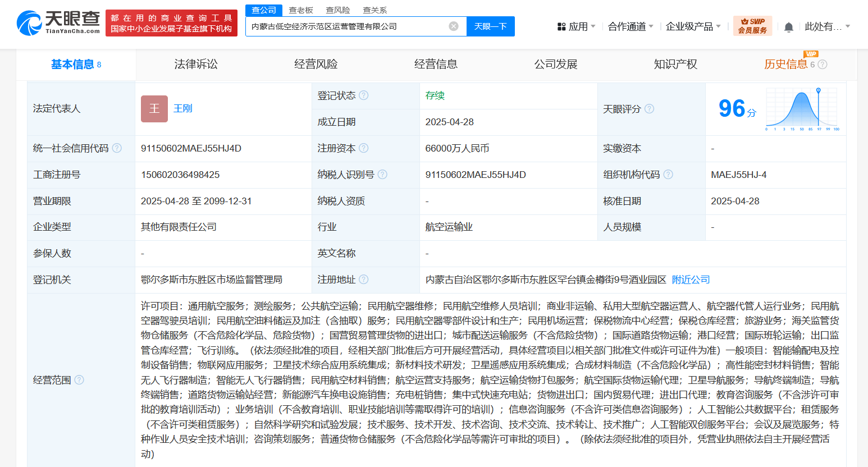Viewport: 868px width, 467px height.
Task: Expand the 合作通道 dropdown
Action: [x=631, y=26]
